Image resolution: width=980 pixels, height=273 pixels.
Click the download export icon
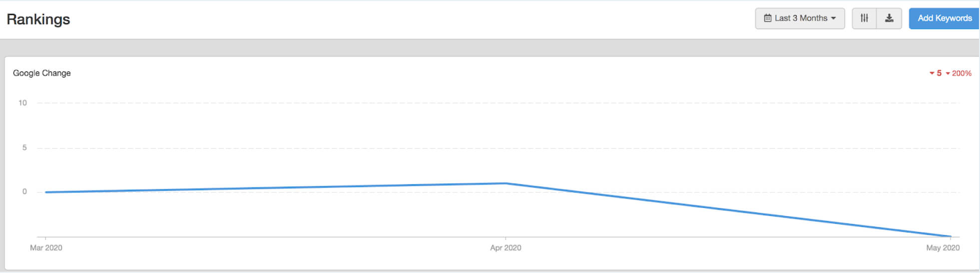coord(889,18)
